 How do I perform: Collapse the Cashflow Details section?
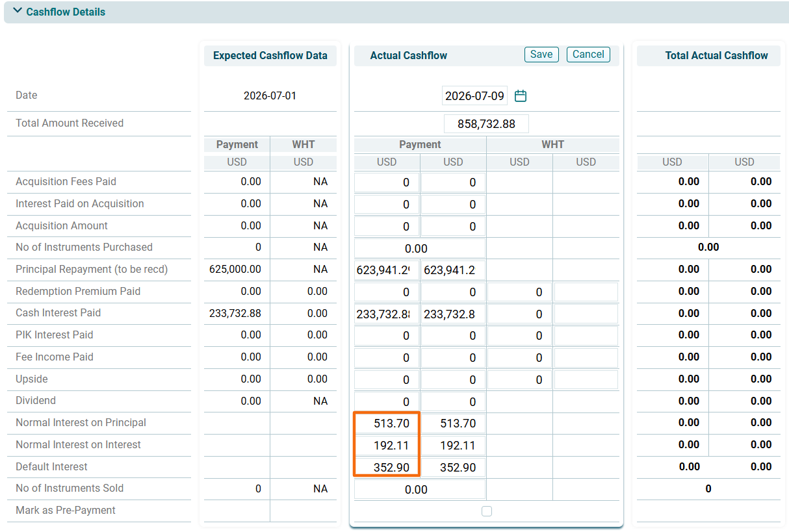(x=18, y=12)
